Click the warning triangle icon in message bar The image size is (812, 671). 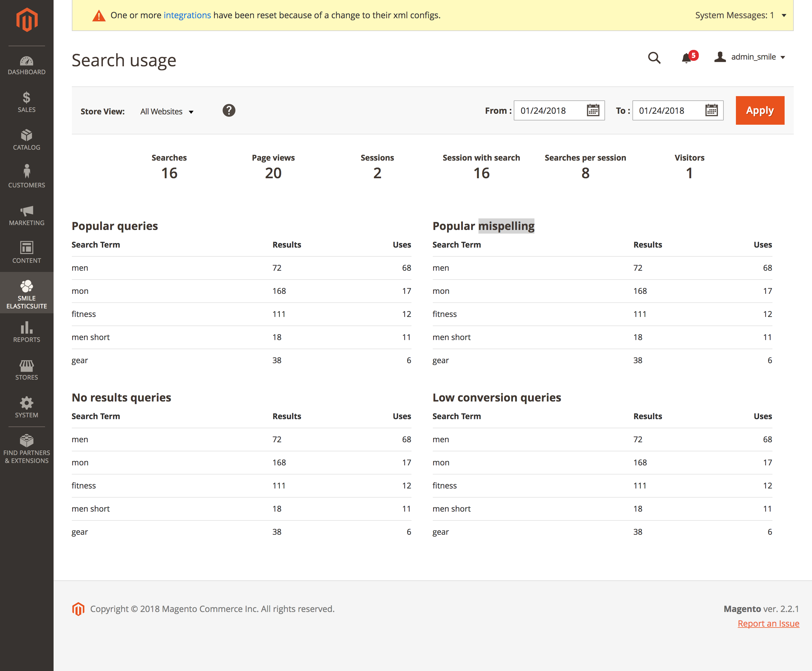(x=99, y=16)
